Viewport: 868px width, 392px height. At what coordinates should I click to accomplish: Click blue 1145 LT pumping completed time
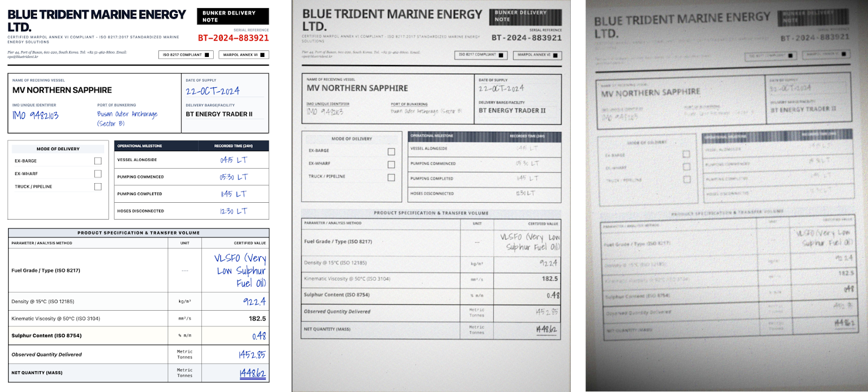[x=234, y=194]
